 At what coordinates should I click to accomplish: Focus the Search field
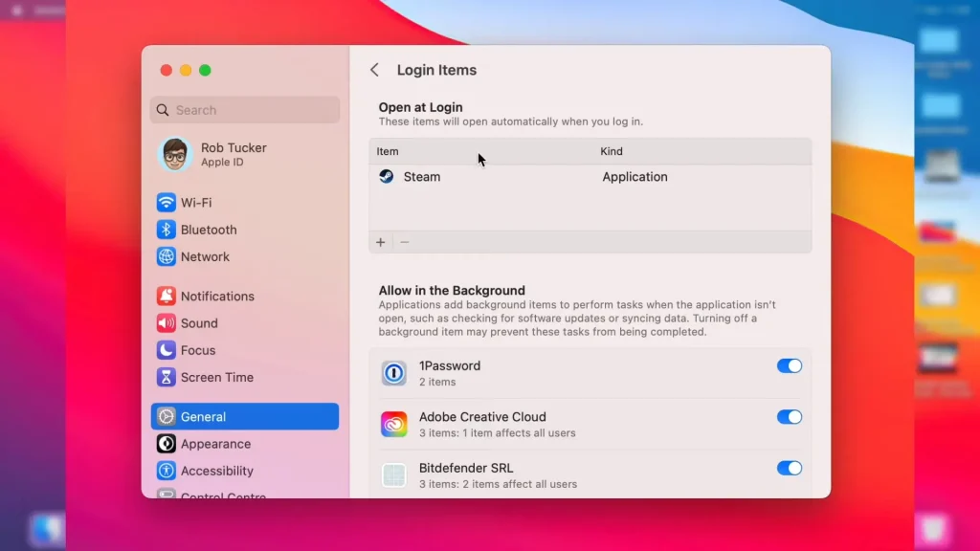(x=245, y=110)
